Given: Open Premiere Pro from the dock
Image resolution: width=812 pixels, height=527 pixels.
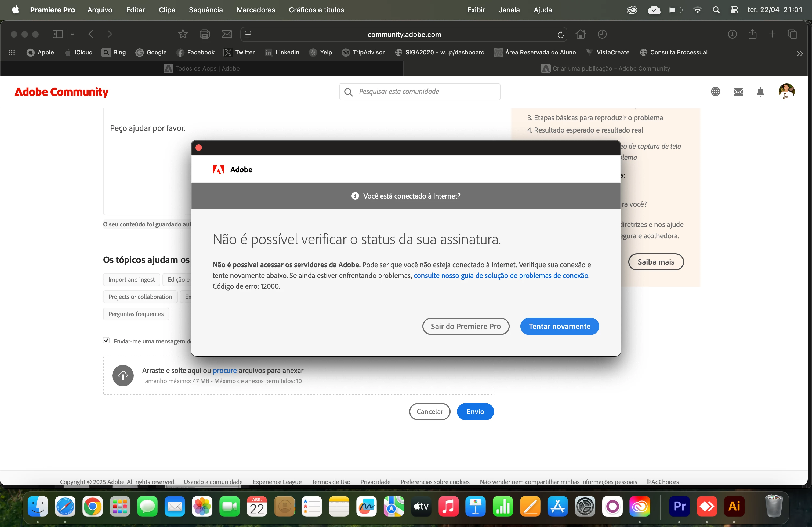Looking at the screenshot, I should point(679,507).
